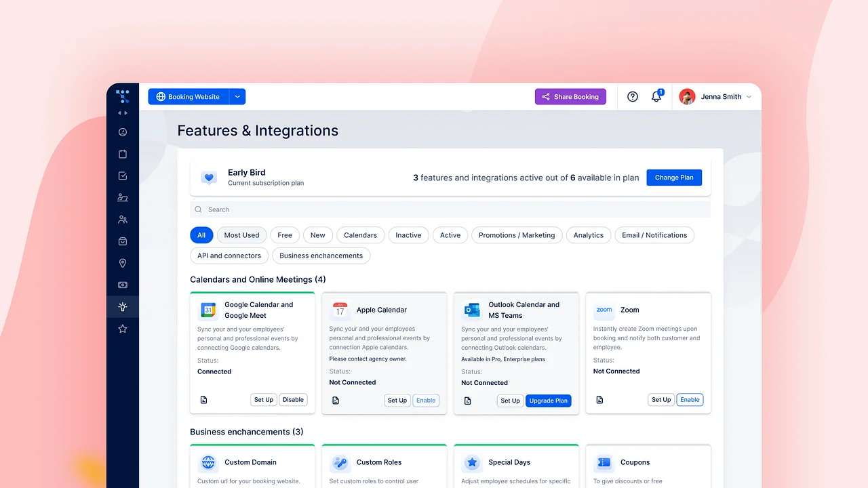Open the Jenna Smith account dropdown

(x=717, y=96)
